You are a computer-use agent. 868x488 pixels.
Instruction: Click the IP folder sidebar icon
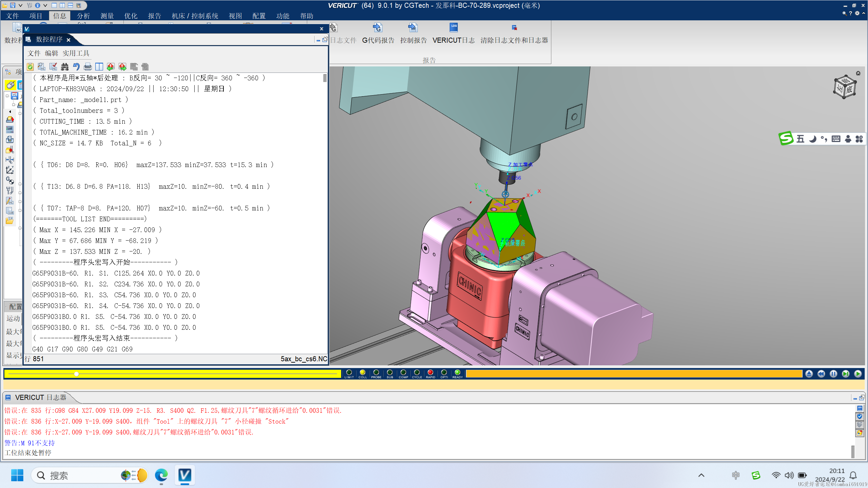[x=10, y=221]
